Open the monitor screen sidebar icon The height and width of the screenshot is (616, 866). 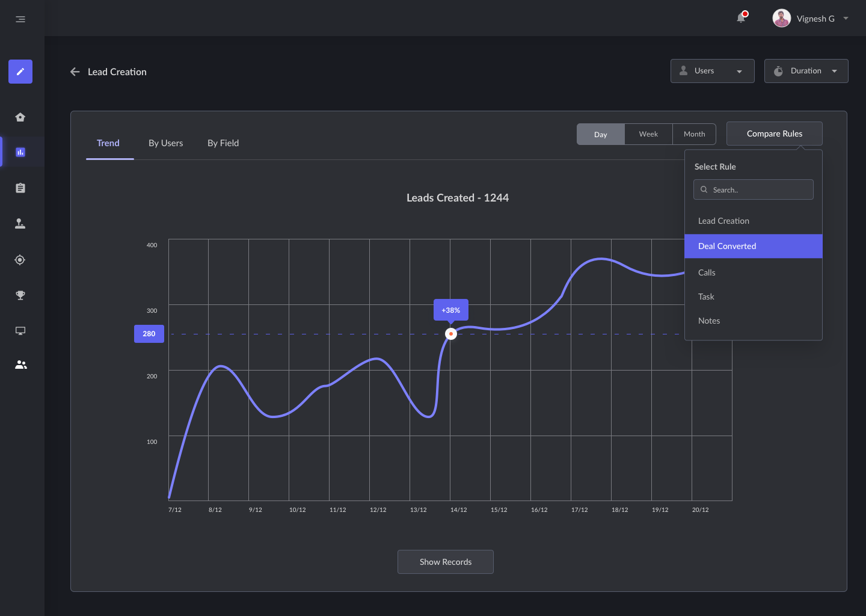(20, 331)
